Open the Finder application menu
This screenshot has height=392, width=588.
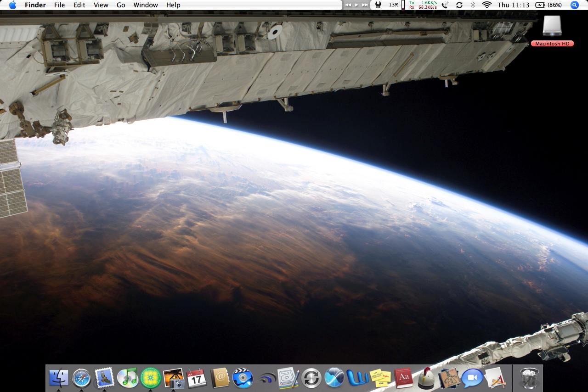(x=35, y=5)
